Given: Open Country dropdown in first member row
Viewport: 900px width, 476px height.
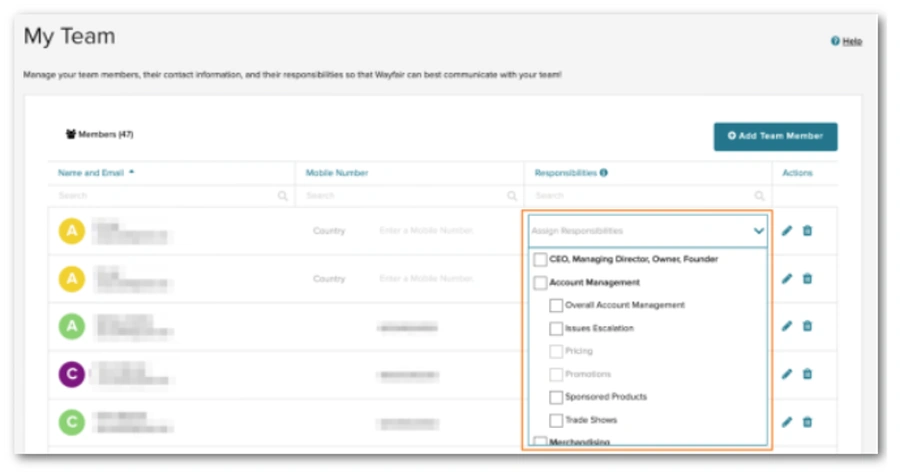Looking at the screenshot, I should pos(329,231).
